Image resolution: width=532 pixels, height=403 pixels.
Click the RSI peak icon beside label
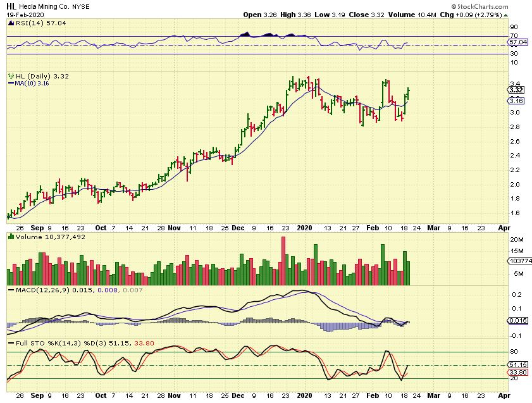tap(11, 23)
